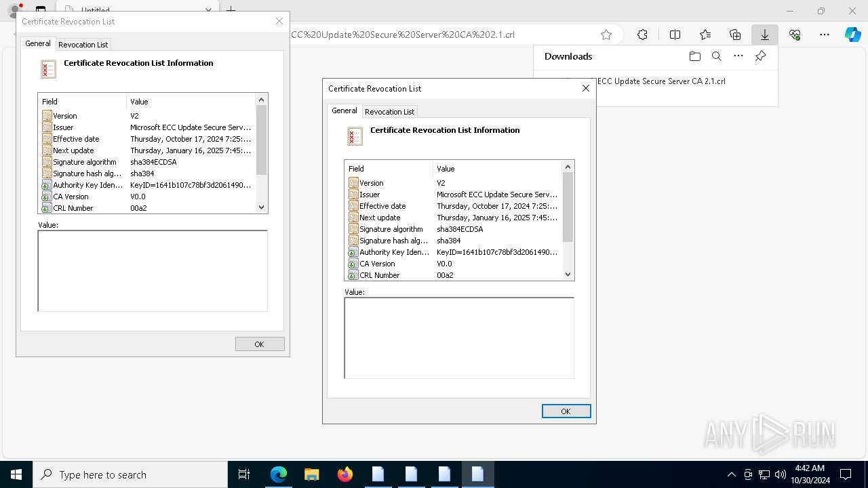Screen dimensions: 868x488
Task: Select Effective date row in back dialog
Action: pyautogui.click(x=147, y=139)
